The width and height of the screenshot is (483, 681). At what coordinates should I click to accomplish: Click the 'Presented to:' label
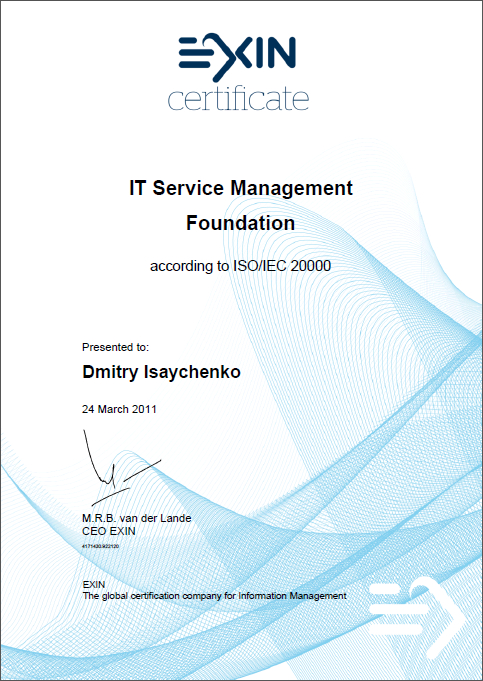pos(115,347)
